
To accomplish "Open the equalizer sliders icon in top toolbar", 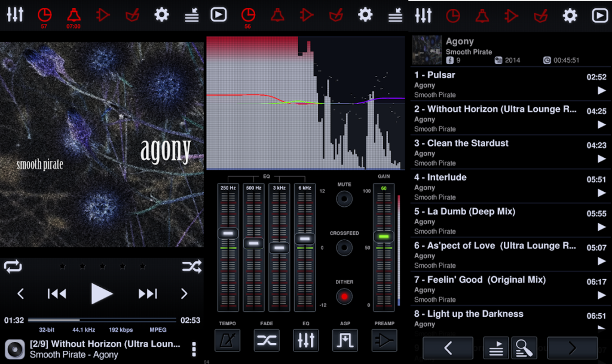I will [x=15, y=16].
